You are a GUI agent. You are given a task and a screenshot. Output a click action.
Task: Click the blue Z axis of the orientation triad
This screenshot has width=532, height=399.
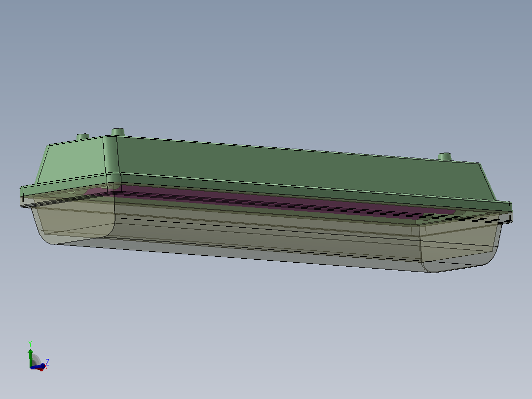38,366
